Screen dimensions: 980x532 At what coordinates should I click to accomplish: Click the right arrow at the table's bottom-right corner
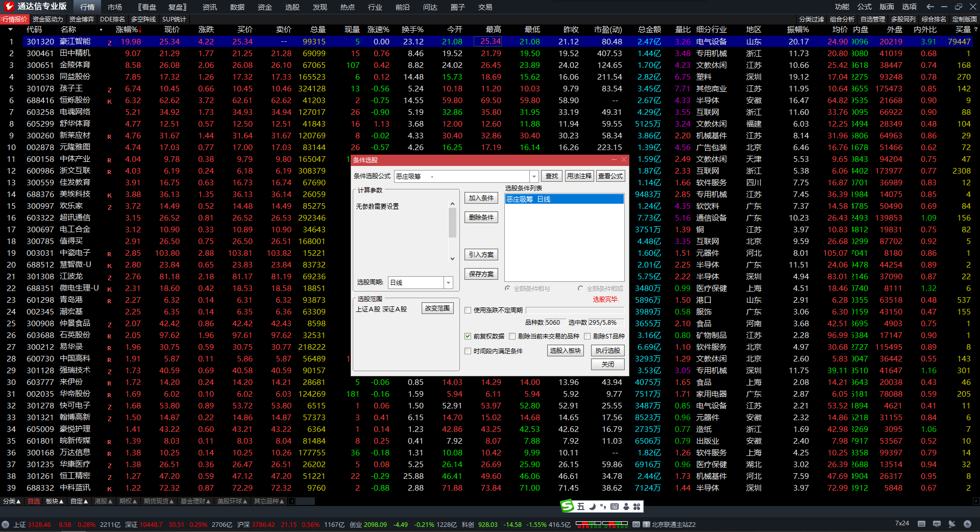(976, 501)
